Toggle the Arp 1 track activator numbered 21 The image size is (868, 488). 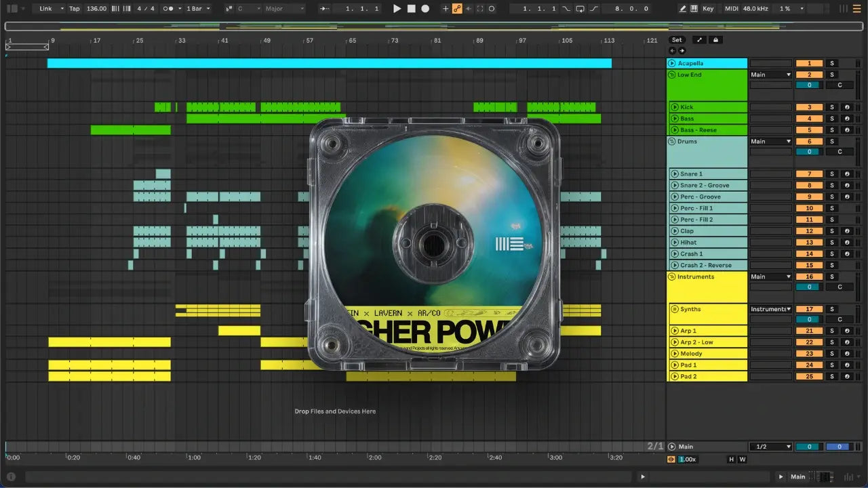(x=809, y=331)
